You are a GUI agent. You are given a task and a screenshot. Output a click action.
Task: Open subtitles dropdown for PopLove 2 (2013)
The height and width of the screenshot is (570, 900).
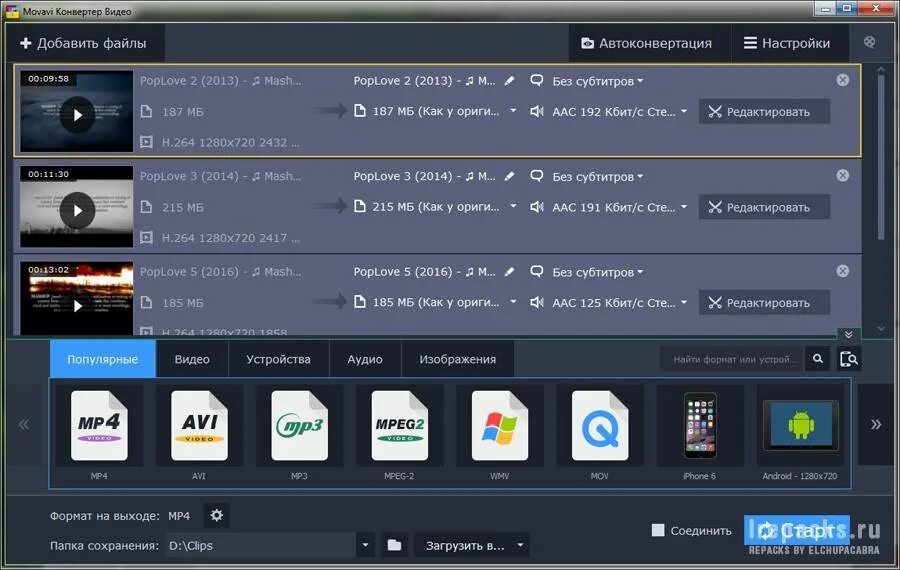pyautogui.click(x=597, y=81)
